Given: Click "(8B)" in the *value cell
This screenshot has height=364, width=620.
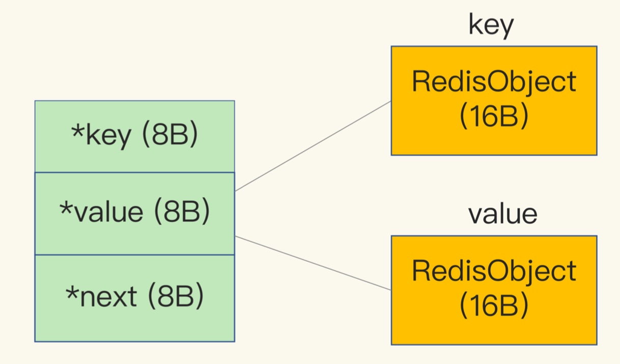Looking at the screenshot, I should [181, 213].
